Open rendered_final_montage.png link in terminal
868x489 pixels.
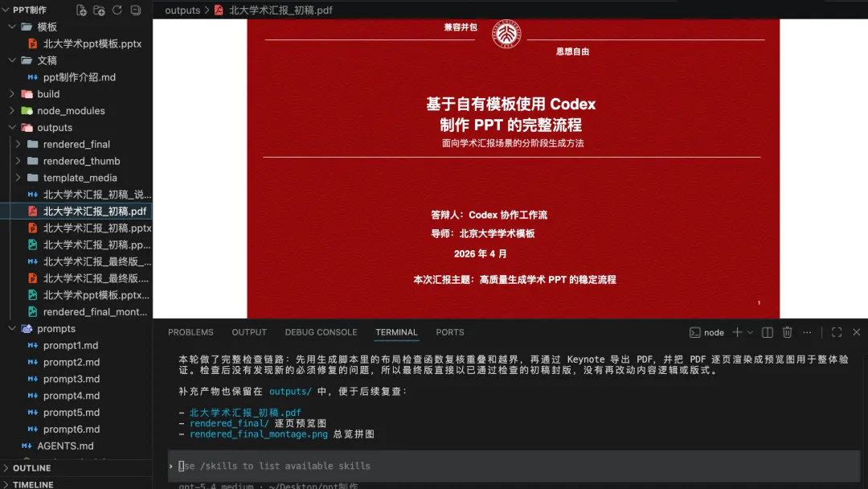(x=259, y=434)
